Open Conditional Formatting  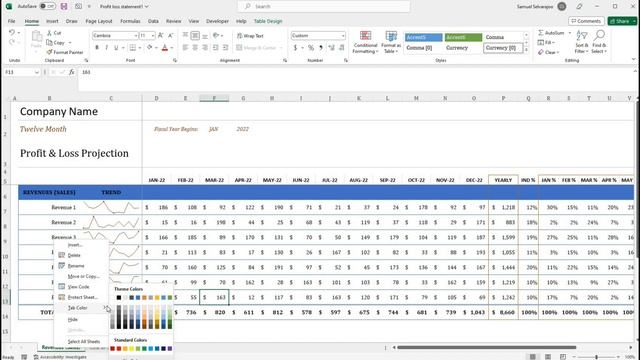click(365, 42)
